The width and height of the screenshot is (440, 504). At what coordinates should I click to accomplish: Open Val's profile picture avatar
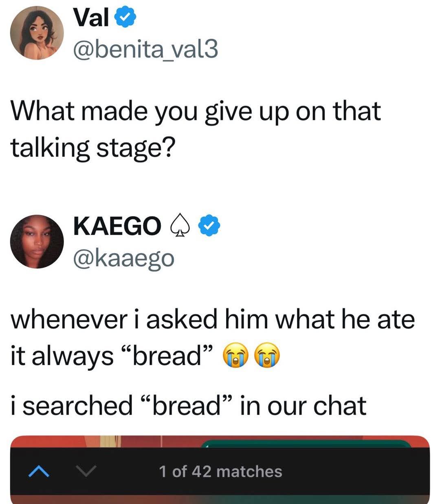37,33
